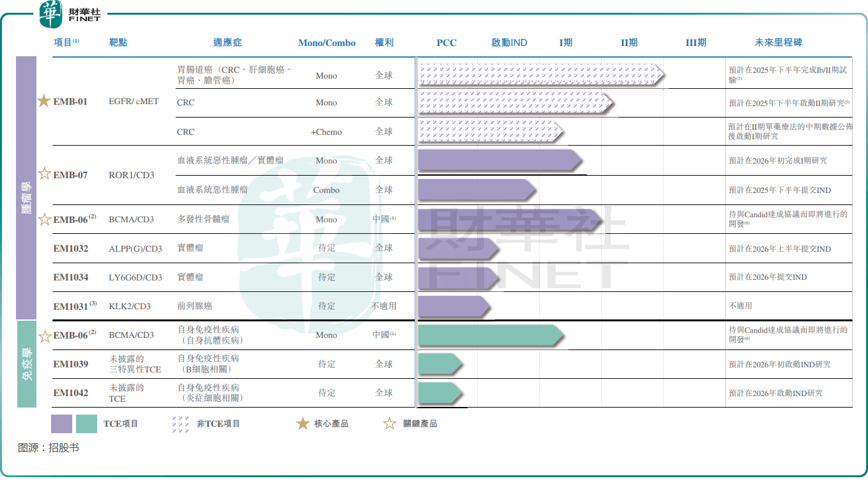Click the 胃腸道癌 row patterned progress arrow

point(542,74)
